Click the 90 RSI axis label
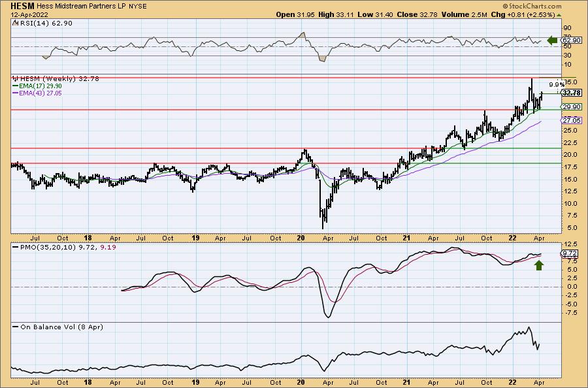 [567, 28]
